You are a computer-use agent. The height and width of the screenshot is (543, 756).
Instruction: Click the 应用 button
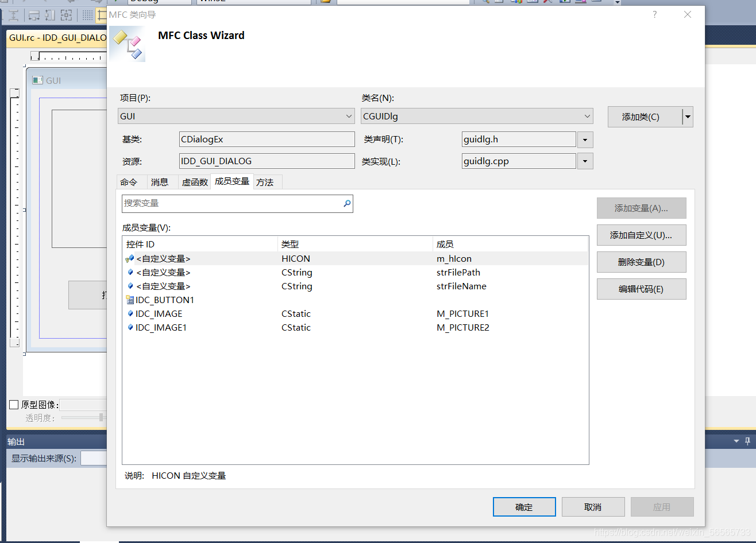pyautogui.click(x=662, y=507)
